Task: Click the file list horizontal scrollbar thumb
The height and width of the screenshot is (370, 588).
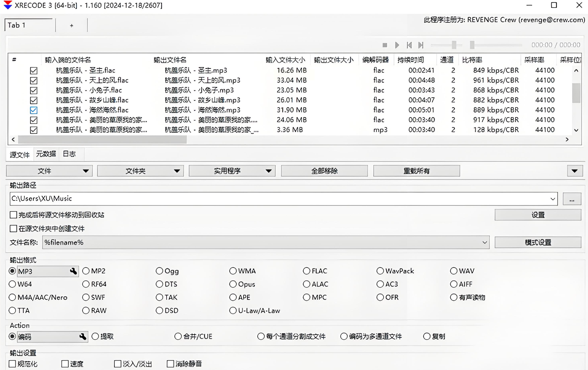Action: (102, 140)
